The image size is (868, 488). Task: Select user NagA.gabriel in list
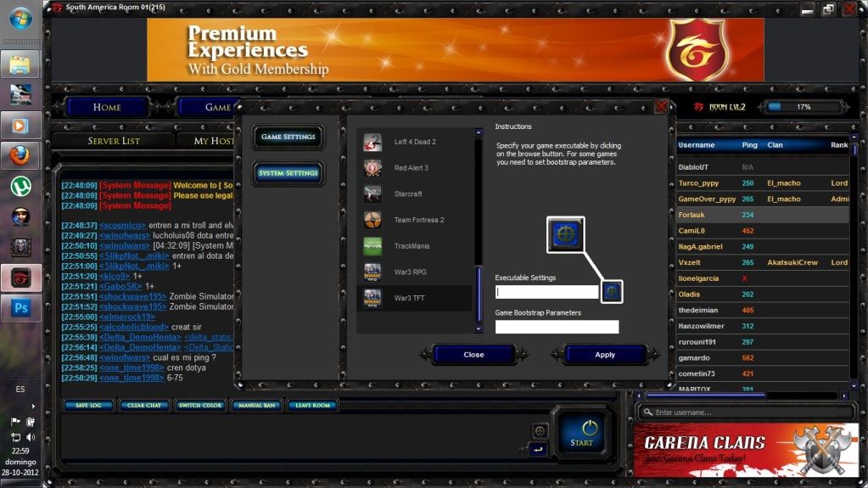click(x=763, y=246)
